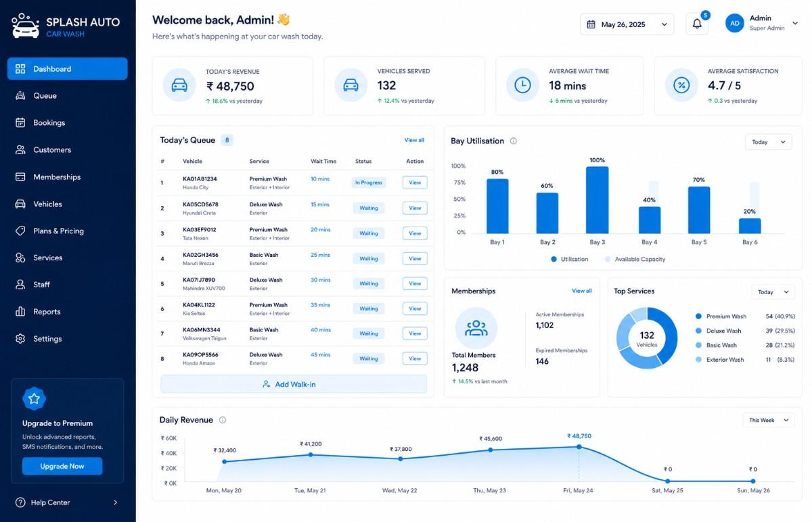Click View for vehicle KA04KL1122
812x522 pixels.
pos(415,308)
